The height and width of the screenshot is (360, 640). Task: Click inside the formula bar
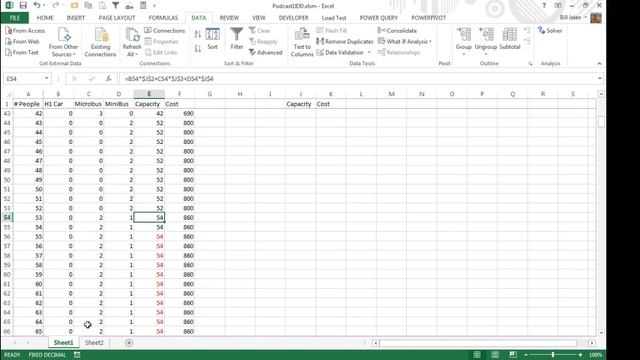point(358,78)
